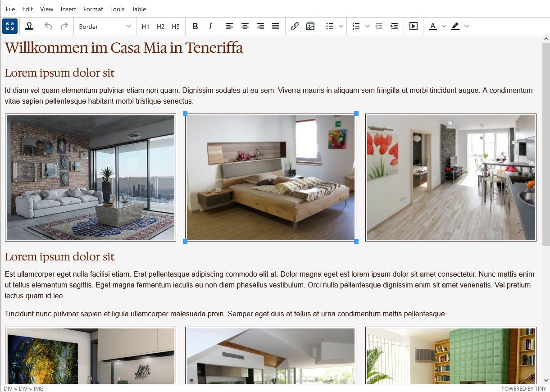Justify the text alignment
Viewport: 550px width, 392px height.
click(276, 27)
